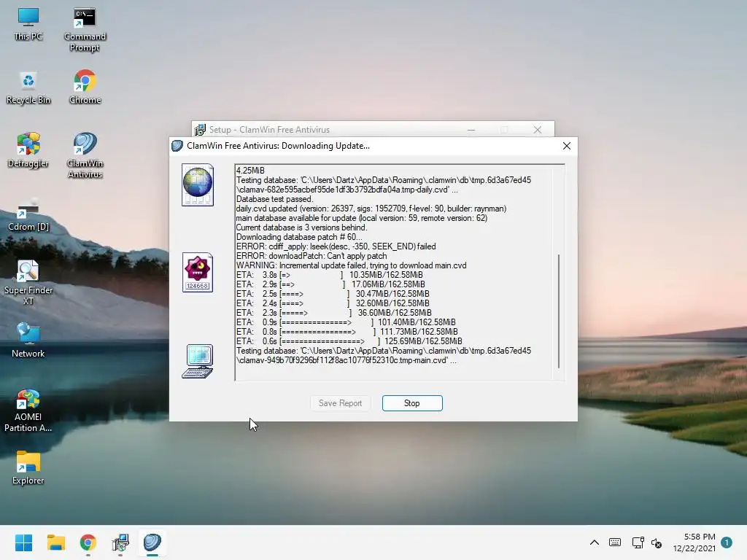The height and width of the screenshot is (560, 747).
Task: Open the Command Prompt desktop shortcut
Action: (85, 29)
